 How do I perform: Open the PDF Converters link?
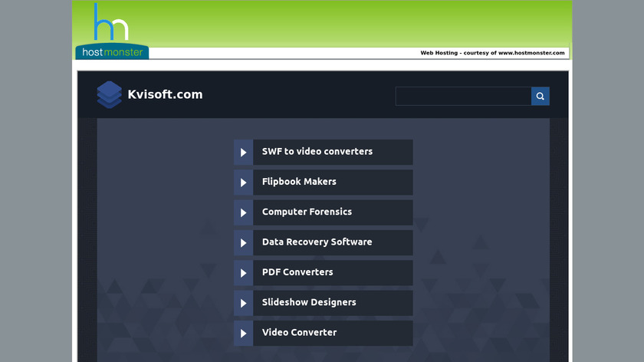tap(297, 272)
